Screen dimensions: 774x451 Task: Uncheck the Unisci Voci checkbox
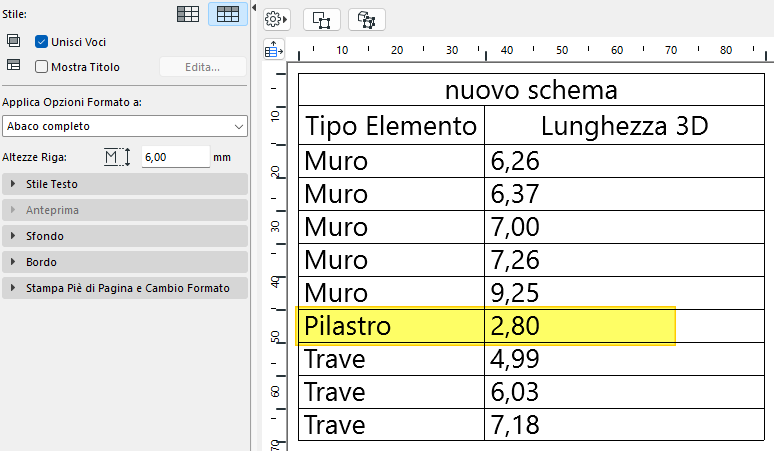pos(42,42)
